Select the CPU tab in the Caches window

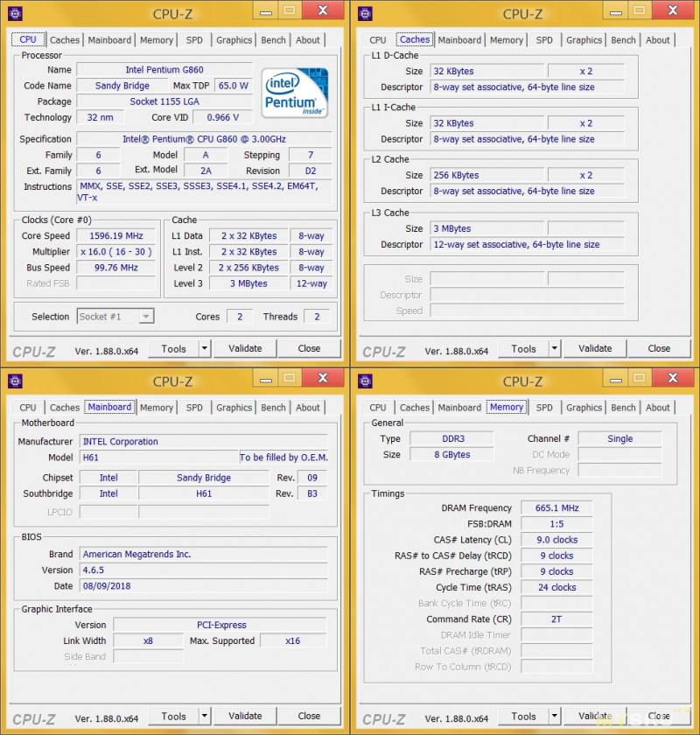tap(378, 40)
